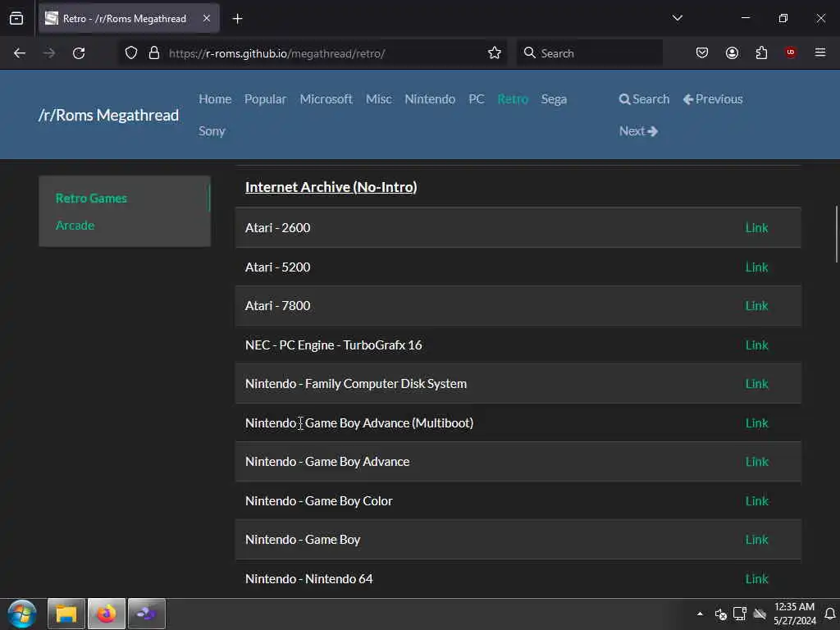Open the Popular nav item
The image size is (840, 630).
tap(265, 99)
